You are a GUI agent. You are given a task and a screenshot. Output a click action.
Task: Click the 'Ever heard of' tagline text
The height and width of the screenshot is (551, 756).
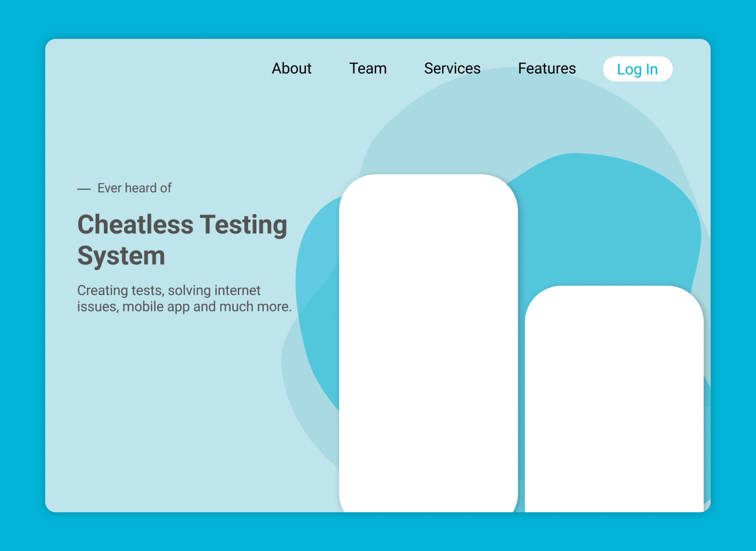coord(134,188)
